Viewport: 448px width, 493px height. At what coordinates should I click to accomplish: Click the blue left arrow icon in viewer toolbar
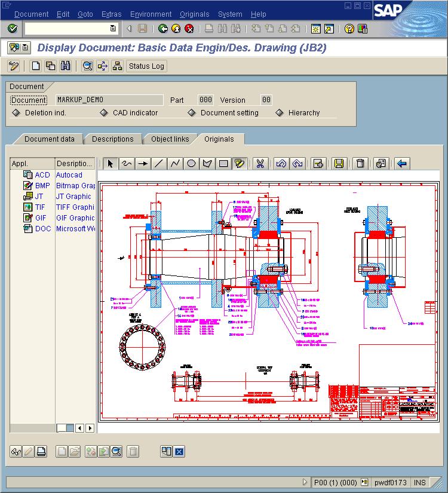click(402, 164)
